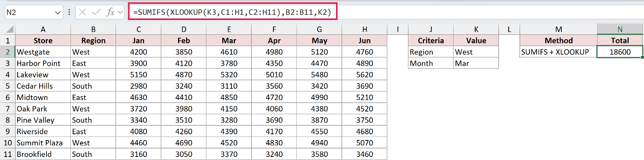Select the SUMIFS + XLOOKUP cell
This screenshot has height=160, width=644.
click(x=559, y=52)
